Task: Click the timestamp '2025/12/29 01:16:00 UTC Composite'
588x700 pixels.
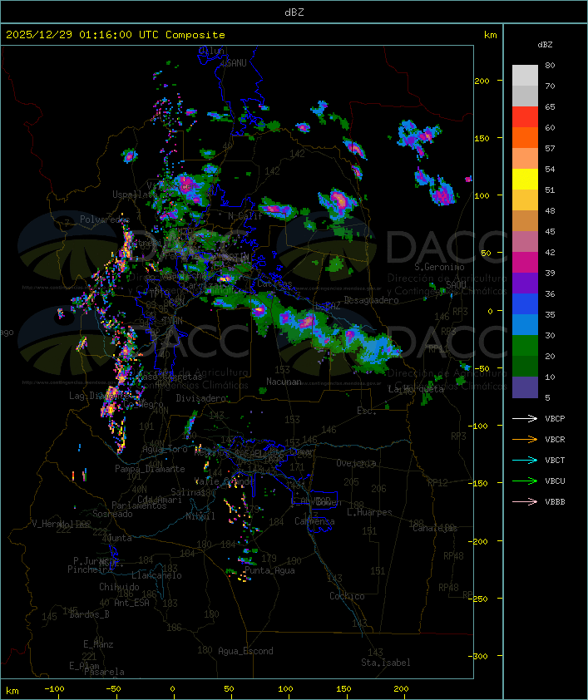Action: pos(116,35)
